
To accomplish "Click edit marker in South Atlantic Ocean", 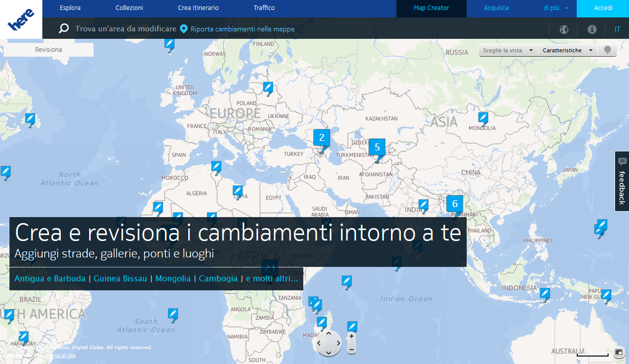I will pyautogui.click(x=173, y=314).
